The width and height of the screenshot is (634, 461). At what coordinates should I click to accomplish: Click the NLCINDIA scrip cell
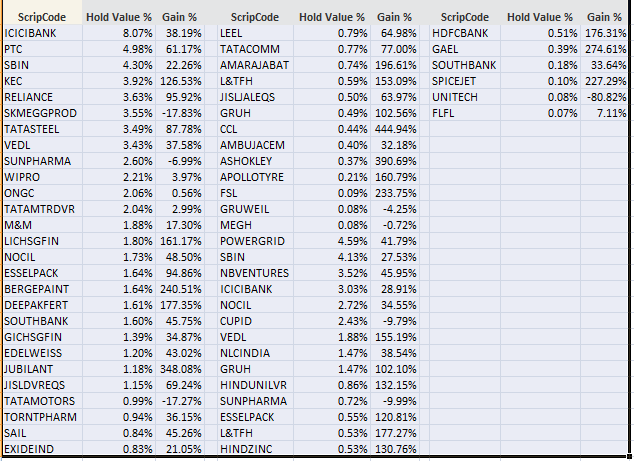pos(248,352)
